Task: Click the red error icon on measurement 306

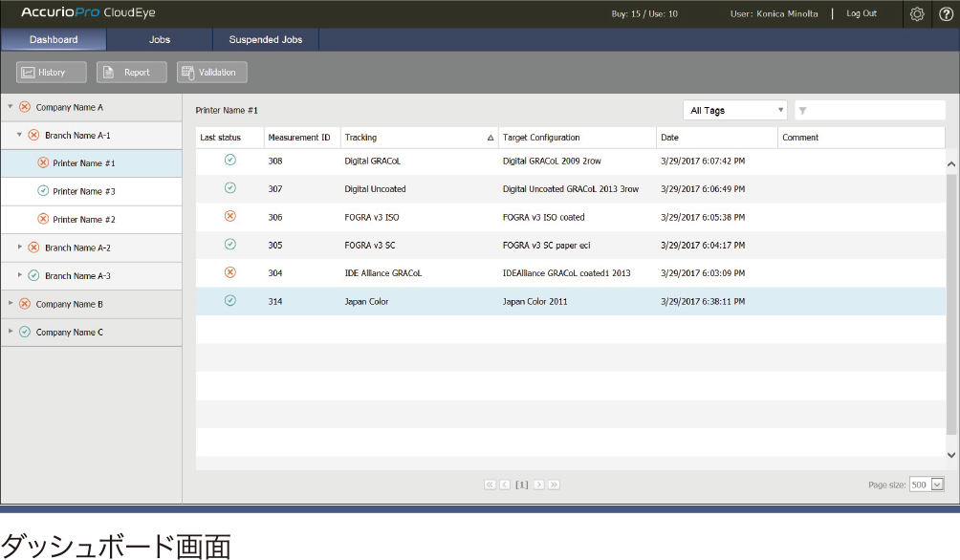Action: coord(229,216)
